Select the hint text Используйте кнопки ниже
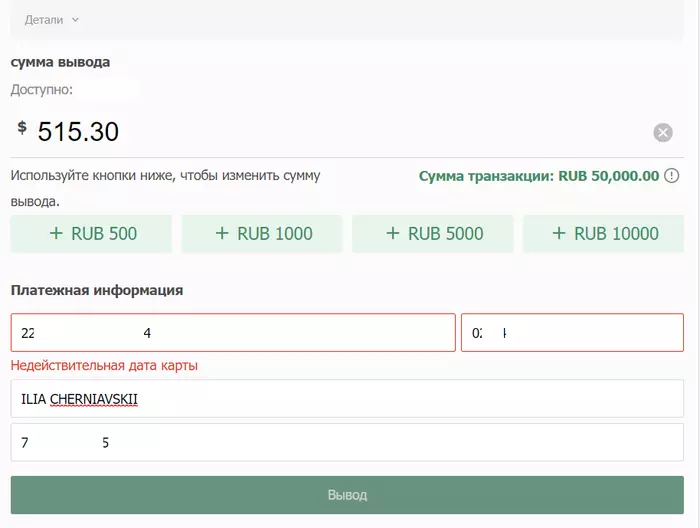Image resolution: width=700 pixels, height=528 pixels. click(165, 188)
